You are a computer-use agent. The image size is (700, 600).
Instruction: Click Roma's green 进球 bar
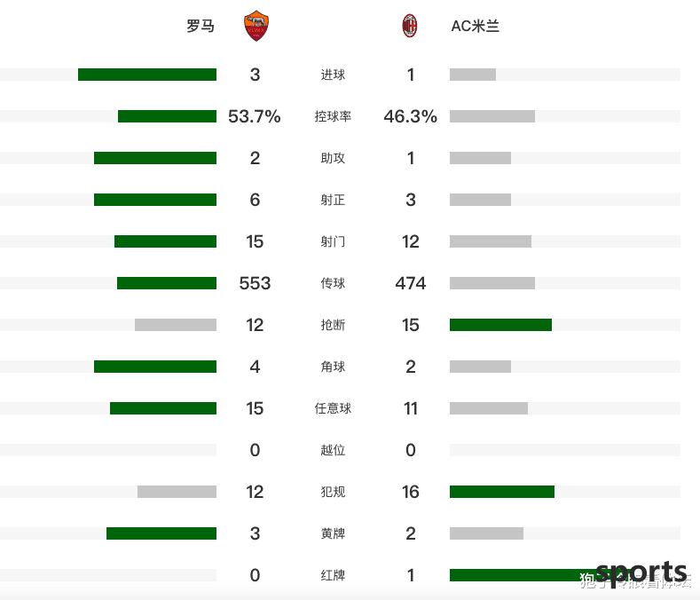pyautogui.click(x=147, y=75)
